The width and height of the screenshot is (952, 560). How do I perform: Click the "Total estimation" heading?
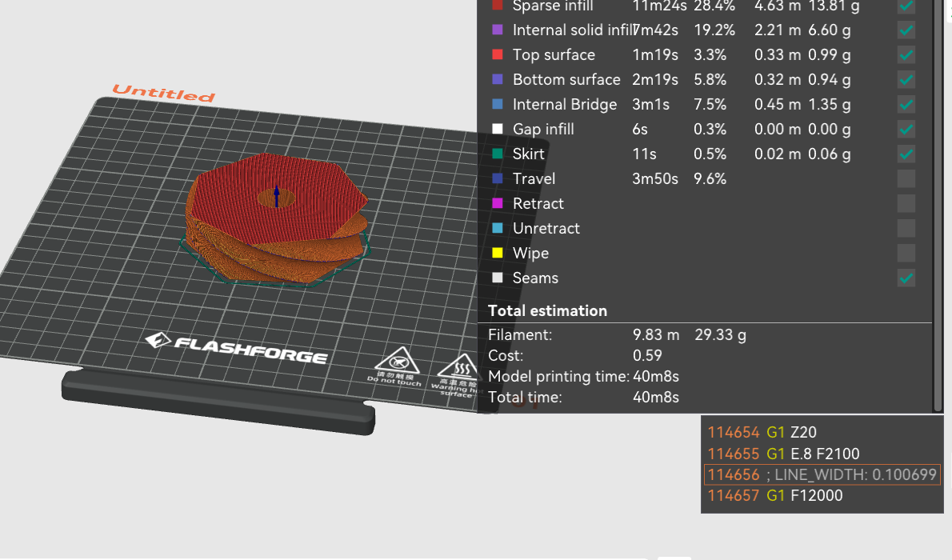[548, 310]
